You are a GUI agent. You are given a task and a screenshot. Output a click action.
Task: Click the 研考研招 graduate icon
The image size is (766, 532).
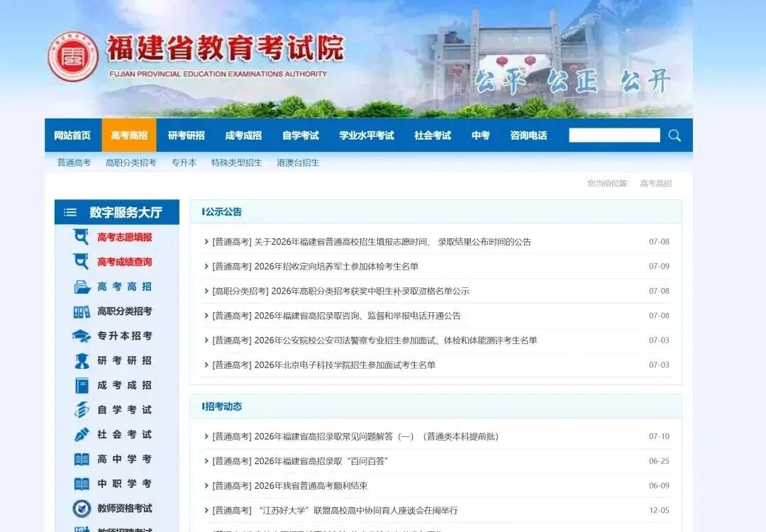coord(82,360)
